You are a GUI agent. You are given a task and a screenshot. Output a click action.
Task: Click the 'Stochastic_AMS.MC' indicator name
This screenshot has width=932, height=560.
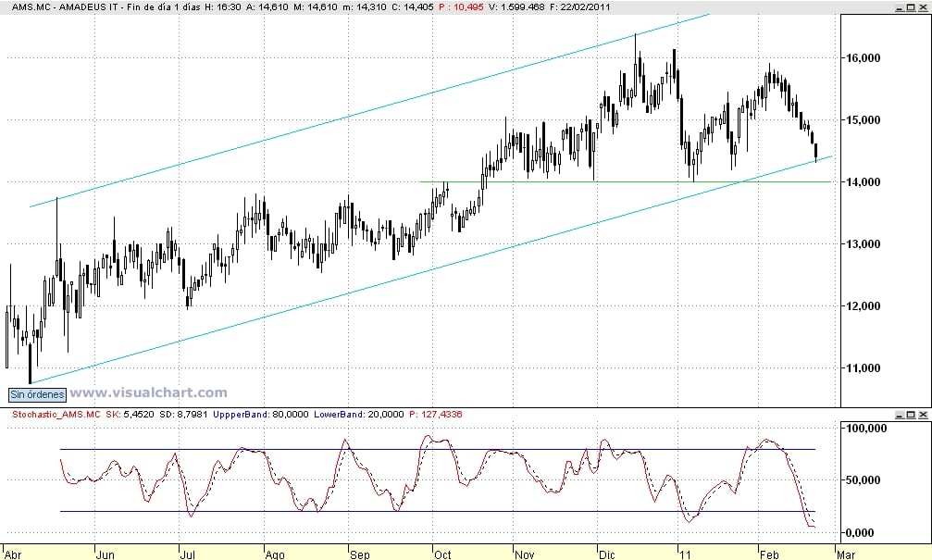[x=56, y=415]
